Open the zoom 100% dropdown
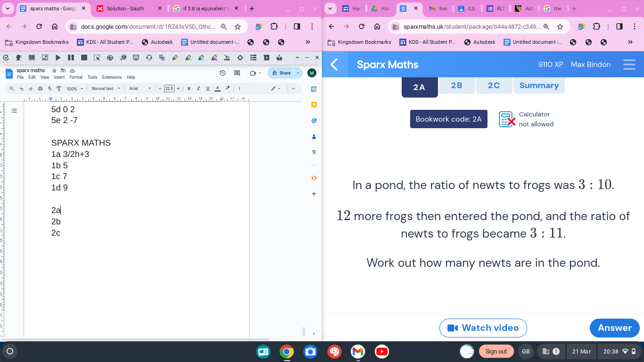The image size is (644, 362). click(74, 89)
